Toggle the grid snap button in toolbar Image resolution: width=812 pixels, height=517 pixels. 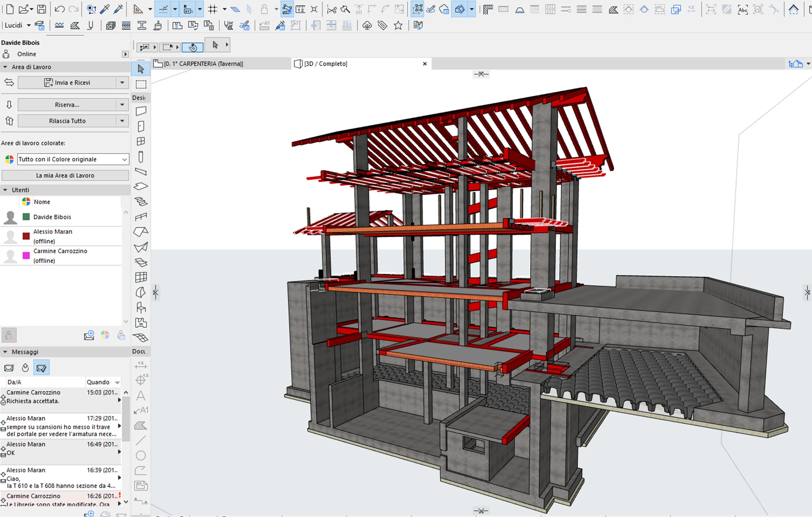(x=212, y=9)
